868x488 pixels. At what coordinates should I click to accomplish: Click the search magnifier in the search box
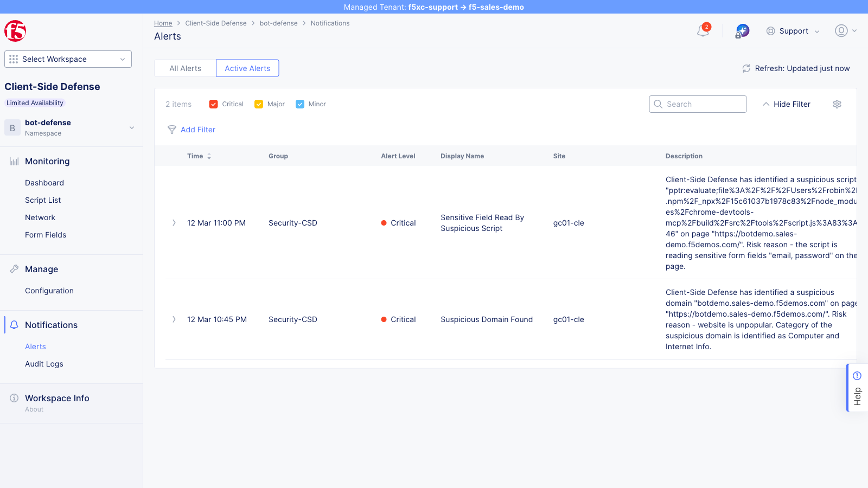tap(658, 104)
